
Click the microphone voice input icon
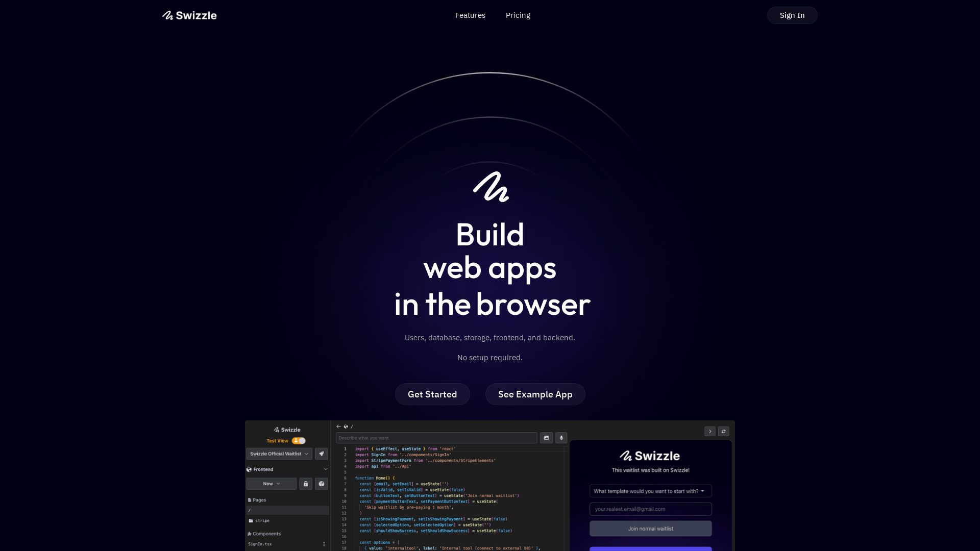click(x=561, y=438)
